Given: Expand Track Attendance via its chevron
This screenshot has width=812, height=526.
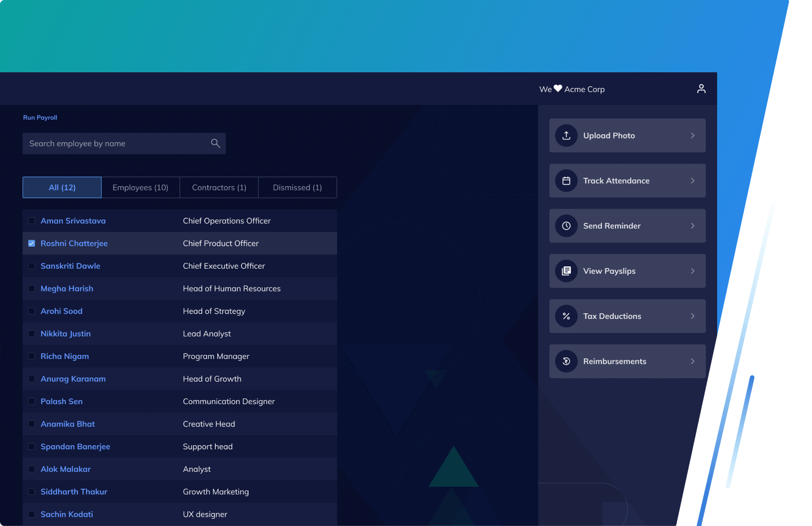Looking at the screenshot, I should (693, 181).
